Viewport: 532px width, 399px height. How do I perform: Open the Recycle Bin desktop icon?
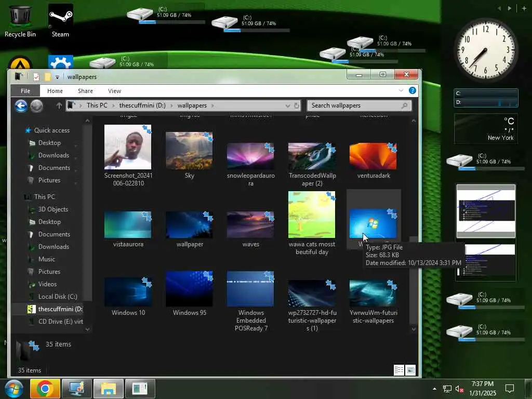20,20
